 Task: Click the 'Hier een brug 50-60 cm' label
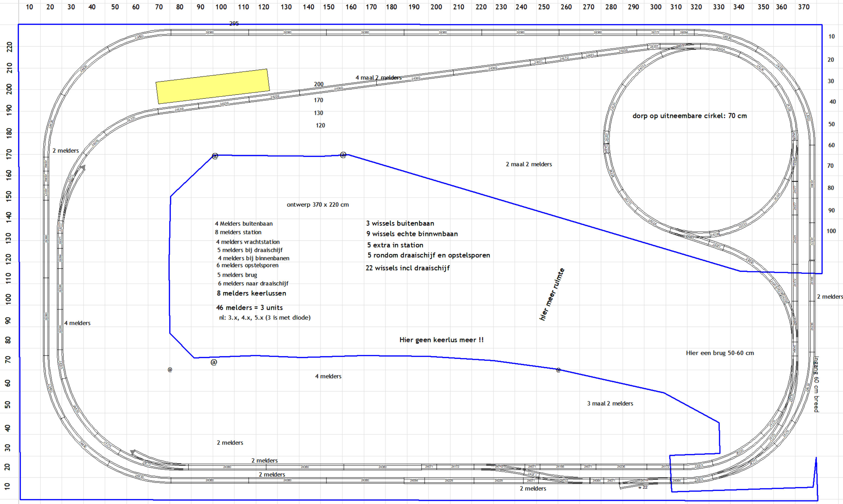(720, 353)
